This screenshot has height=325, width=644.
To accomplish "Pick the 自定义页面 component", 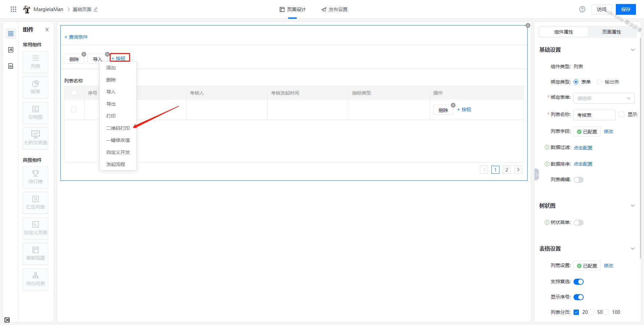I will 36,228.
